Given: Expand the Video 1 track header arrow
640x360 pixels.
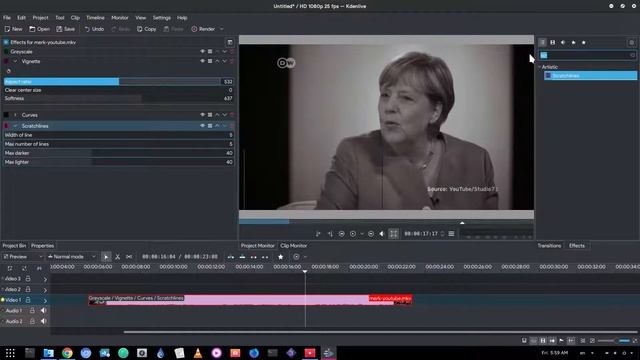Looking at the screenshot, I should tap(45, 301).
